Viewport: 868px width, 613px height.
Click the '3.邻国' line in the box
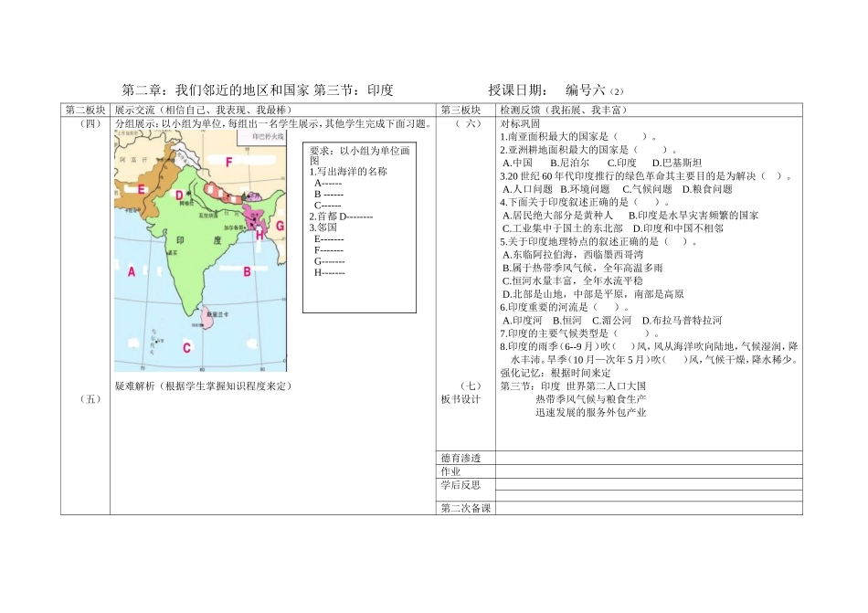click(x=323, y=227)
